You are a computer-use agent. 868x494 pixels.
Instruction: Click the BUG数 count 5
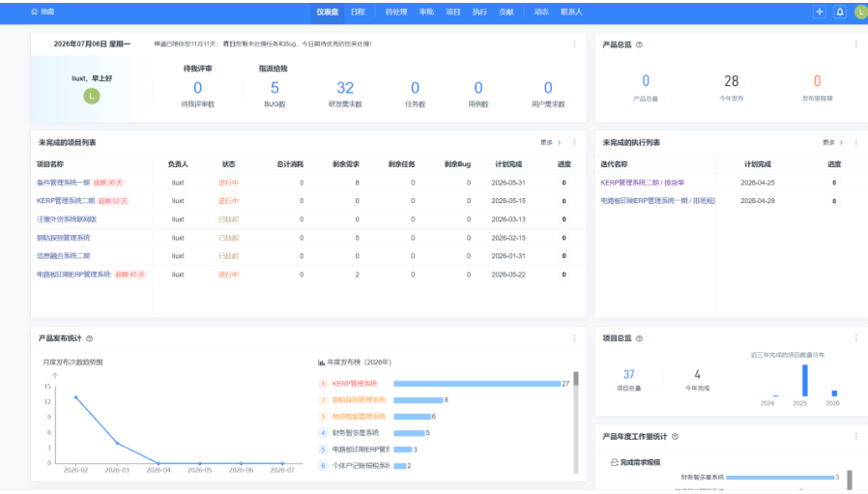275,88
